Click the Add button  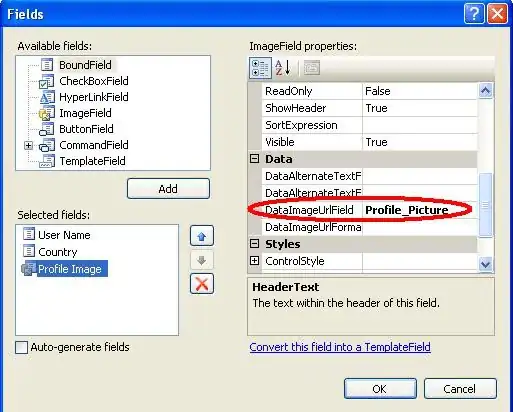pyautogui.click(x=168, y=189)
